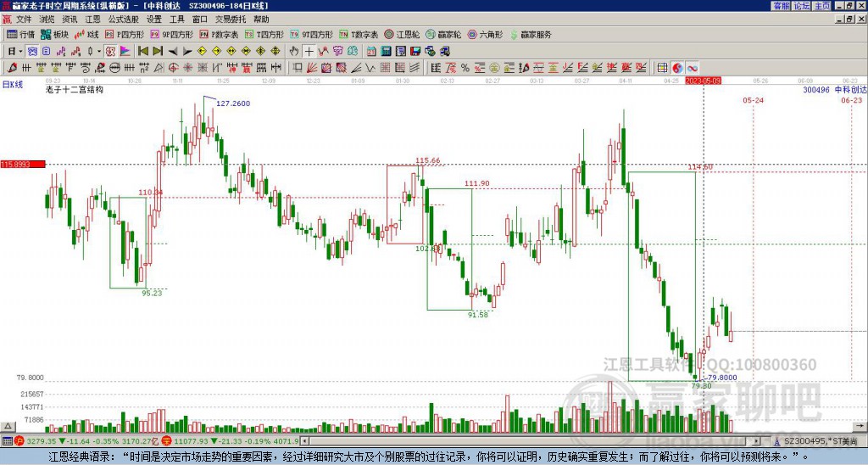Viewport: 868px width, 465px height.
Task: Click the Shenzhen index value 11077.93
Action: point(192,441)
